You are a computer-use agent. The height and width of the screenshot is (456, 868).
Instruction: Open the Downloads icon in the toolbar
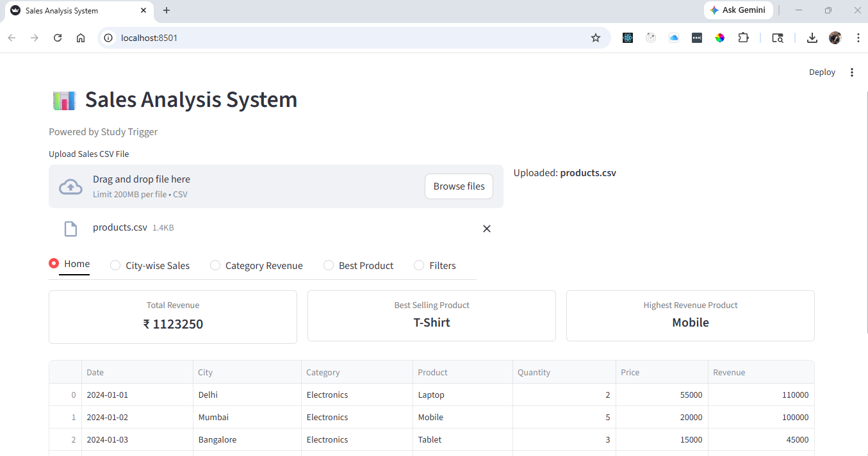coord(812,38)
